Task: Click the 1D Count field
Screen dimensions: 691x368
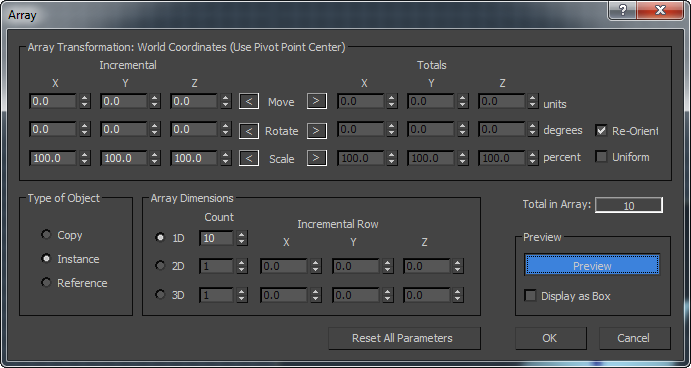Action: point(216,238)
